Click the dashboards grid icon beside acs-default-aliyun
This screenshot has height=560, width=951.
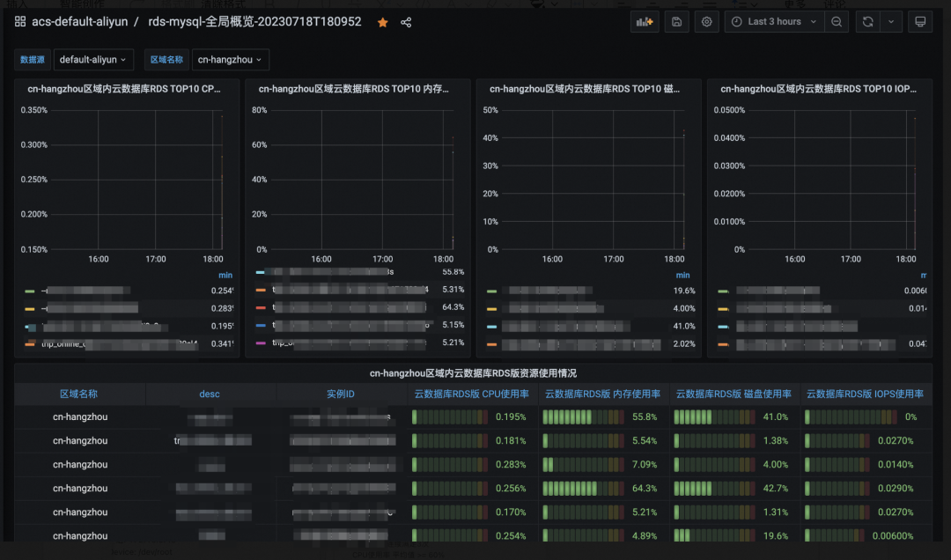click(x=20, y=22)
